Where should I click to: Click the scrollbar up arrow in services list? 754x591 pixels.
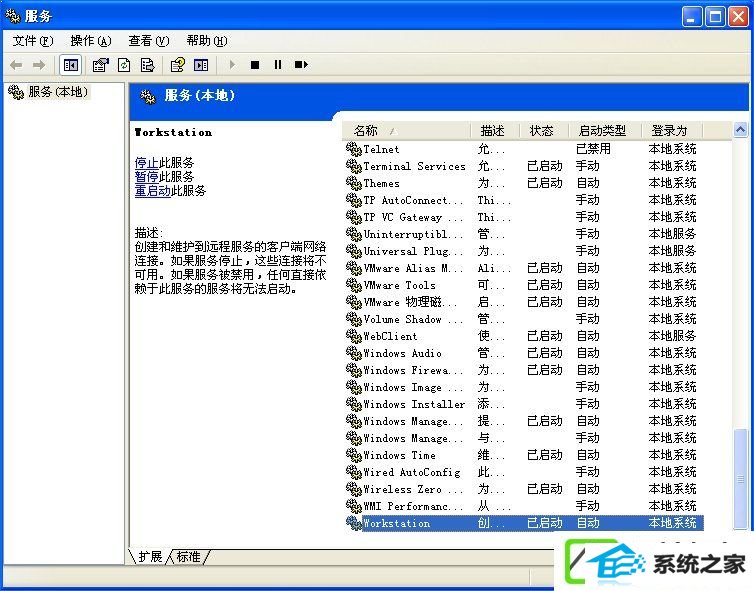pos(741,129)
